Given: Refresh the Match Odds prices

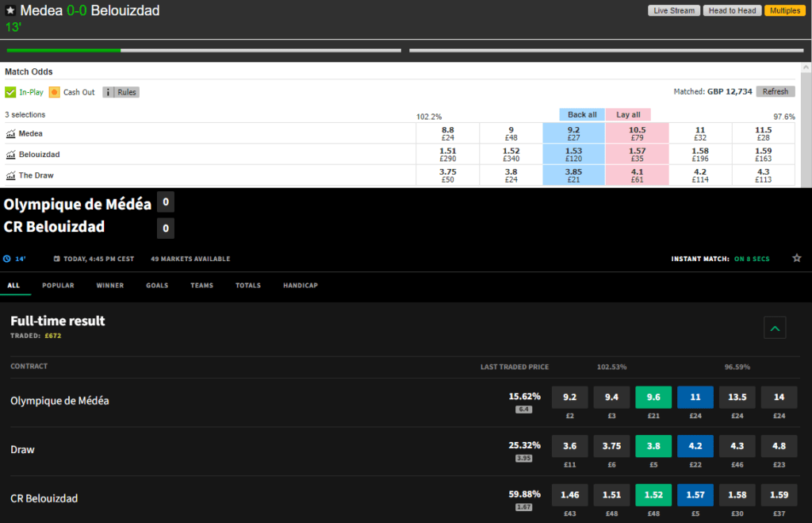Looking at the screenshot, I should click(x=776, y=92).
